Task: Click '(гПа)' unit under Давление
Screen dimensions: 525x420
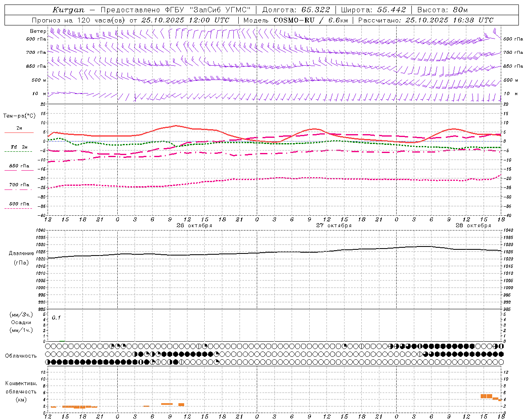Action: (x=21, y=263)
